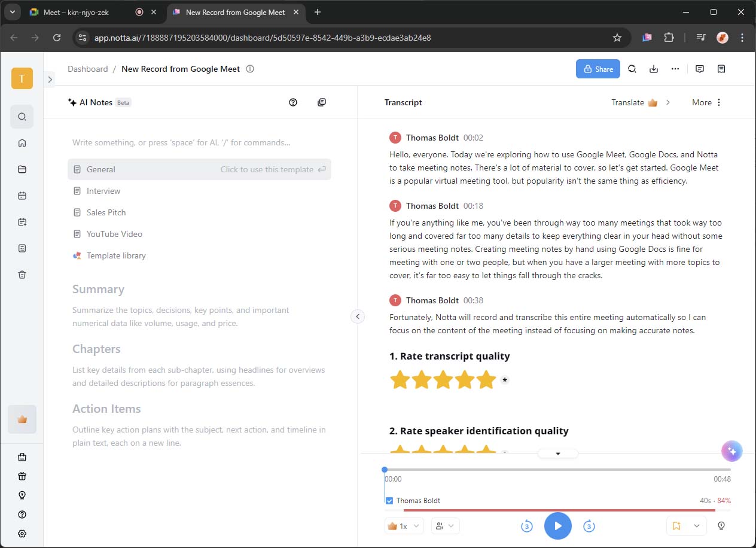
Task: Rate transcript quality with the third star
Action: pyautogui.click(x=443, y=380)
